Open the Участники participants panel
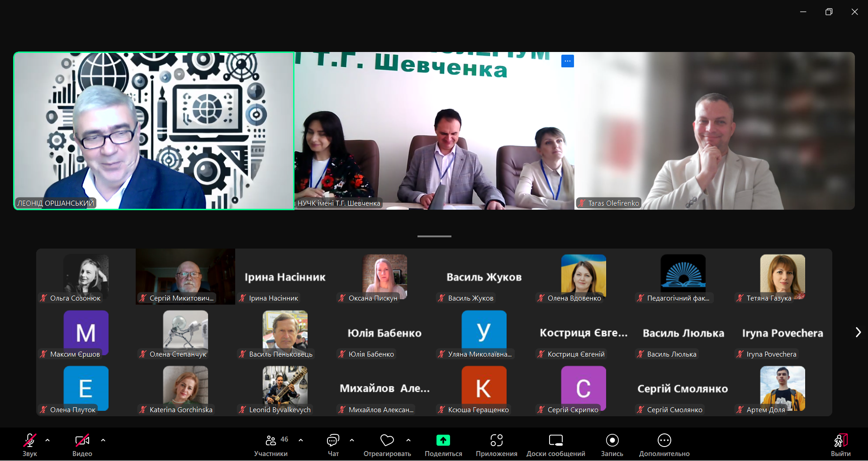Viewport: 868px width, 461px height. (x=271, y=441)
